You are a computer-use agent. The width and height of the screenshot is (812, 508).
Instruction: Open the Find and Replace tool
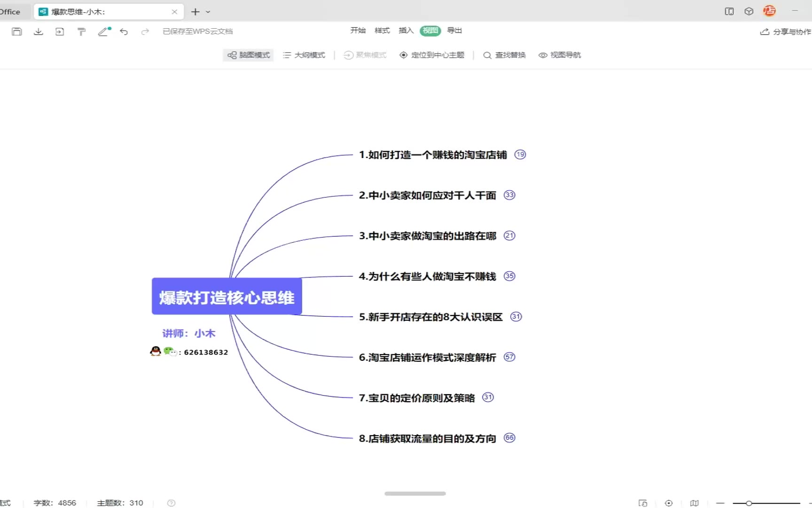pyautogui.click(x=504, y=55)
